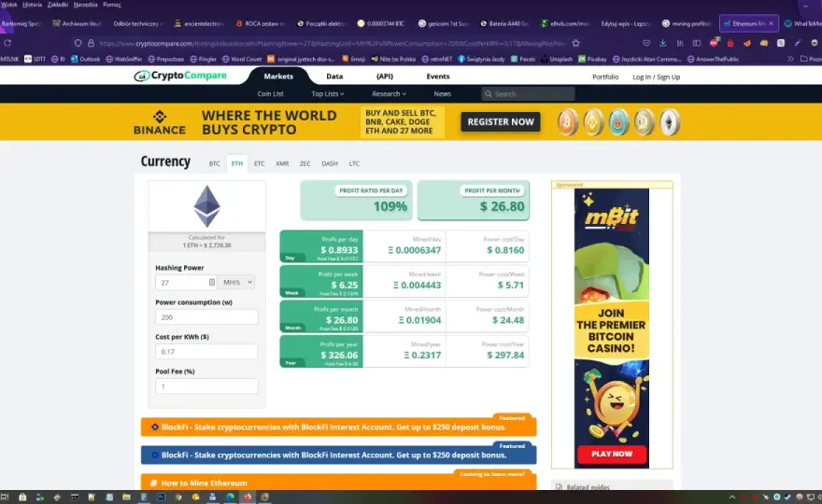Image resolution: width=822 pixels, height=504 pixels.
Task: Click the Hashing Power input field
Action: pos(186,282)
